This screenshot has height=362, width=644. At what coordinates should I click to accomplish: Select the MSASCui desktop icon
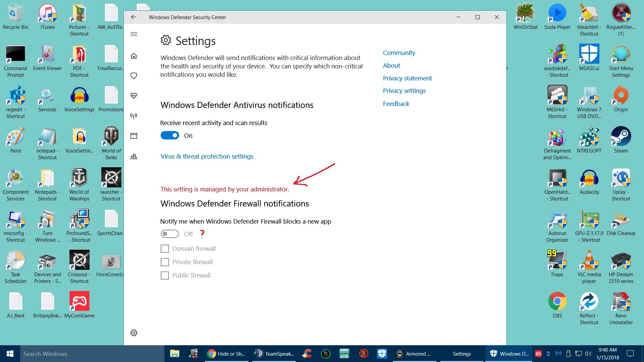click(x=589, y=58)
